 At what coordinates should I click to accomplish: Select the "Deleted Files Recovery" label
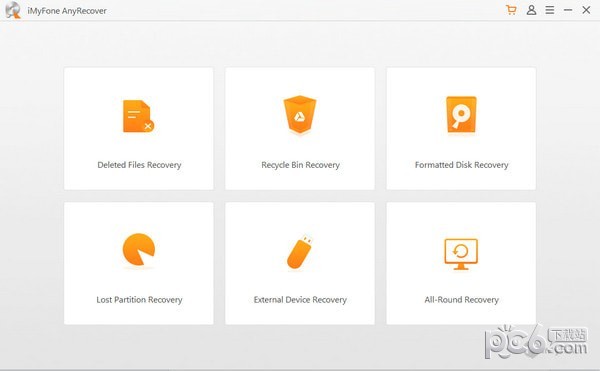click(139, 165)
